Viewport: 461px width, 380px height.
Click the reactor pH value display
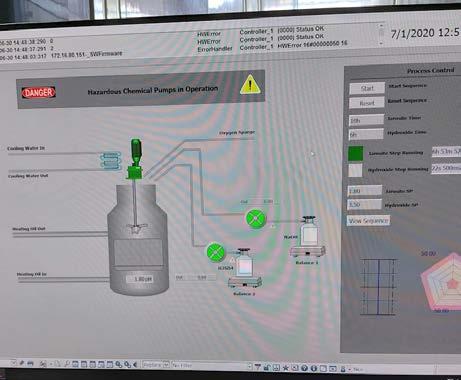[x=141, y=279]
